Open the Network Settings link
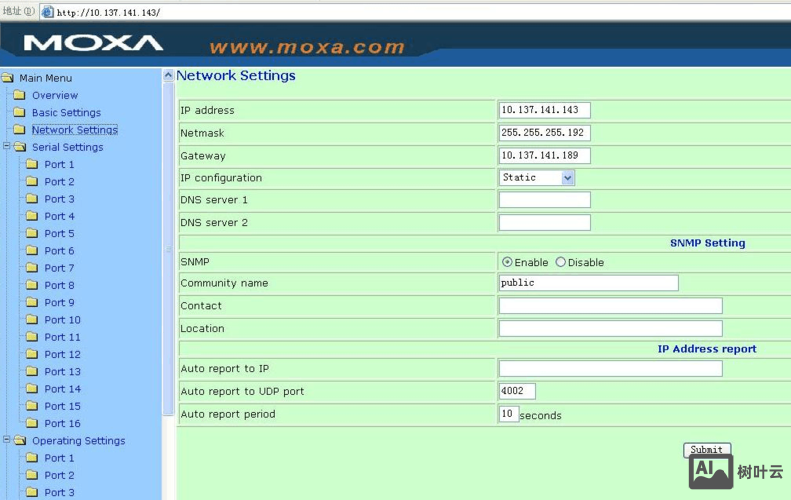The image size is (791, 500). (75, 130)
